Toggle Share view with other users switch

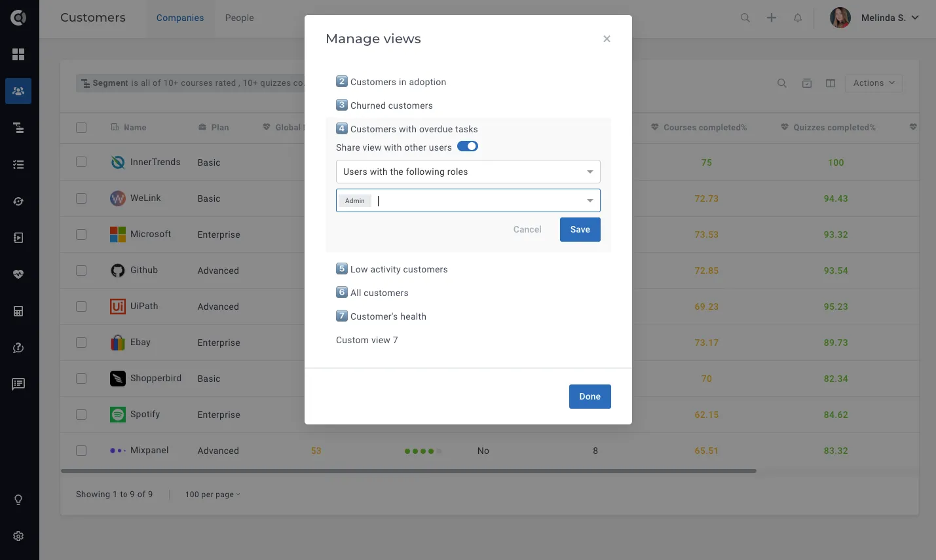pos(468,147)
